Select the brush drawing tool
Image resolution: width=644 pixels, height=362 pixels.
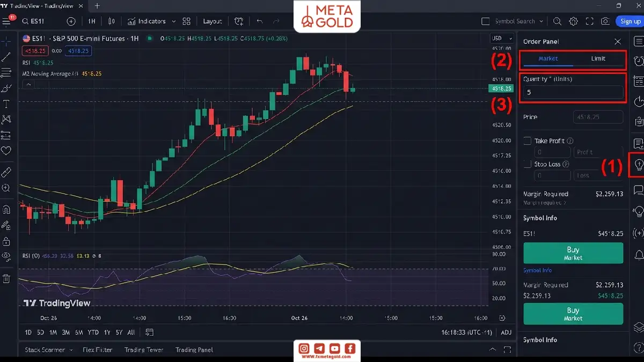coord(6,88)
